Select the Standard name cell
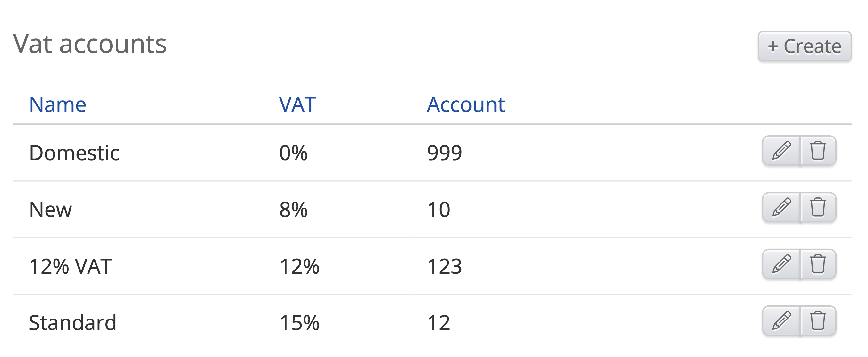 [73, 323]
